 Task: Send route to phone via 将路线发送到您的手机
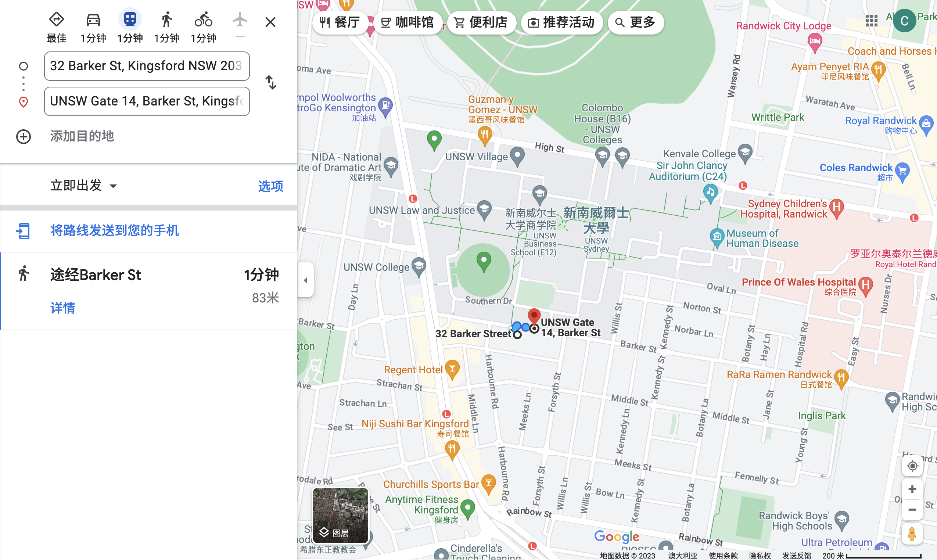(114, 230)
